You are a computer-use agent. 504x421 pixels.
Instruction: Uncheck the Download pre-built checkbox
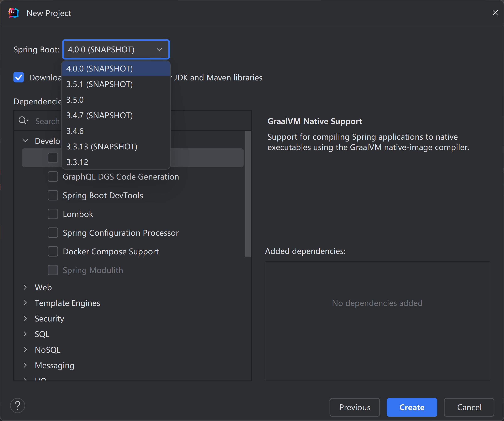tap(18, 77)
